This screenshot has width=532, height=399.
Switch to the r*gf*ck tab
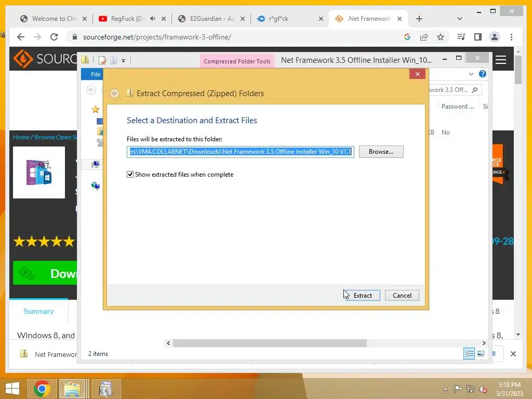point(290,19)
